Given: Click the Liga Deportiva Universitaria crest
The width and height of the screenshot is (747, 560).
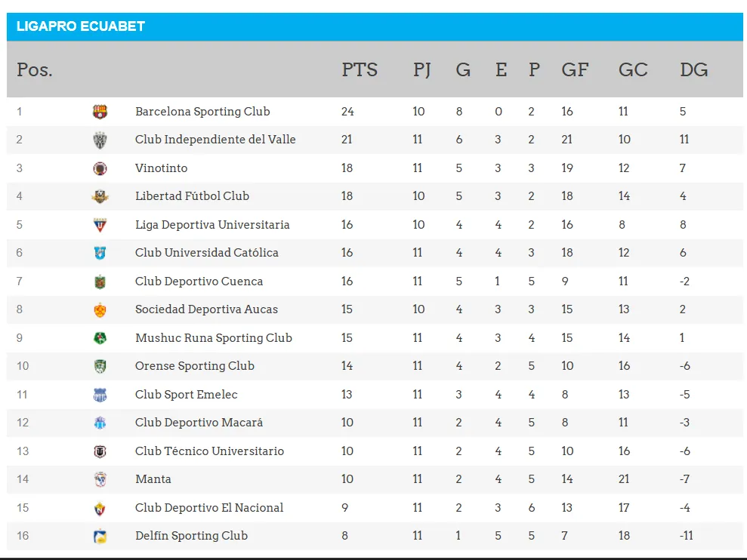Looking at the screenshot, I should [x=100, y=225].
